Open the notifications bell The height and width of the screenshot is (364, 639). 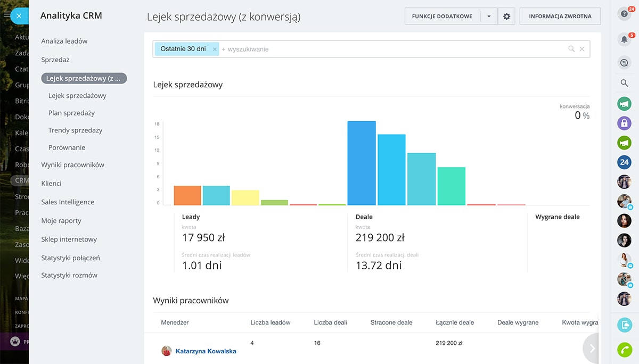624,39
